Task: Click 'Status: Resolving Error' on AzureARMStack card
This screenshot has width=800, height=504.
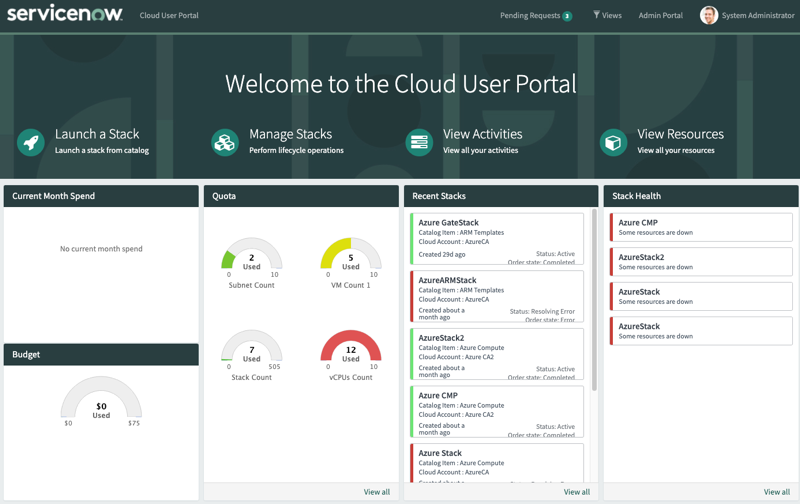Action: pos(542,311)
